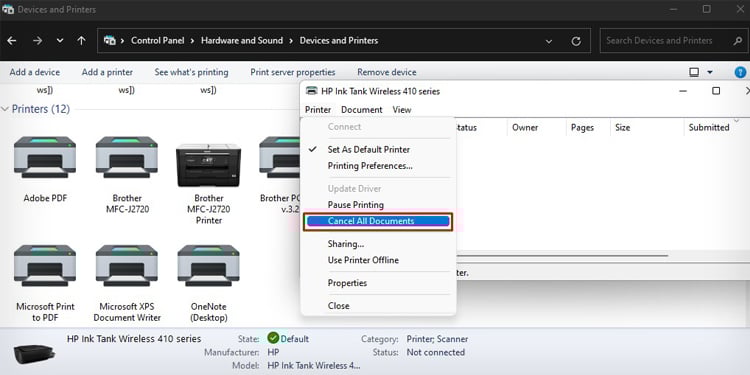Select the Microsoft XPS Document Writer icon
Viewport: 750px width, 375px height.
(127, 266)
